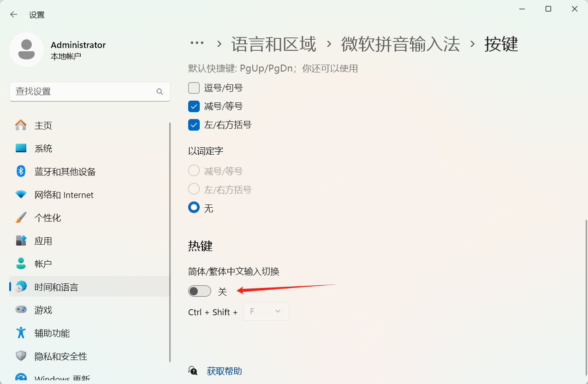Click the 获取帮助 help icon
The image size is (588, 384).
tap(193, 371)
